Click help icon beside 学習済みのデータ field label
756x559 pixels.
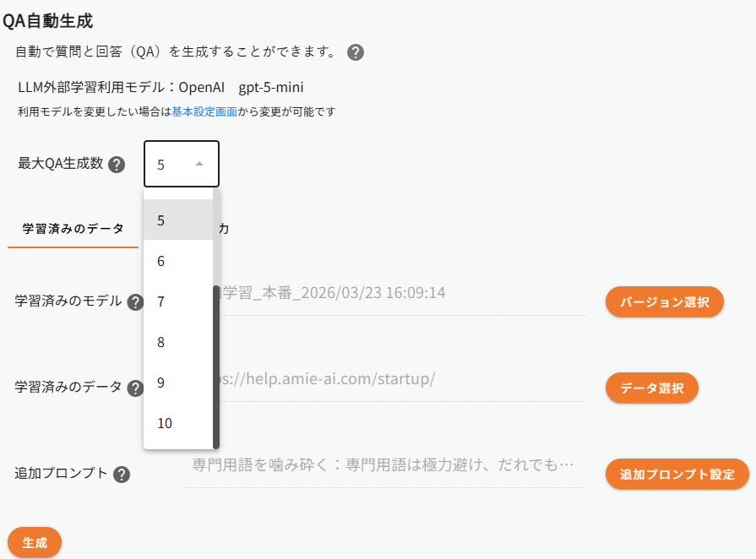[135, 388]
